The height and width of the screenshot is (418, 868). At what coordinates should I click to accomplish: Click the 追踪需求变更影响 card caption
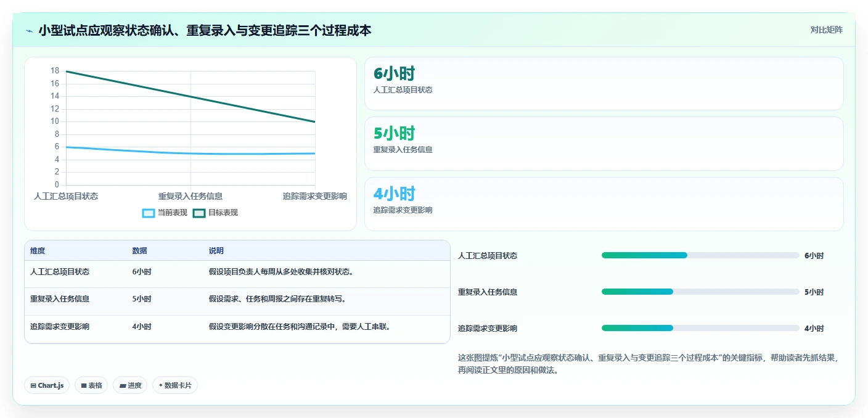[403, 210]
